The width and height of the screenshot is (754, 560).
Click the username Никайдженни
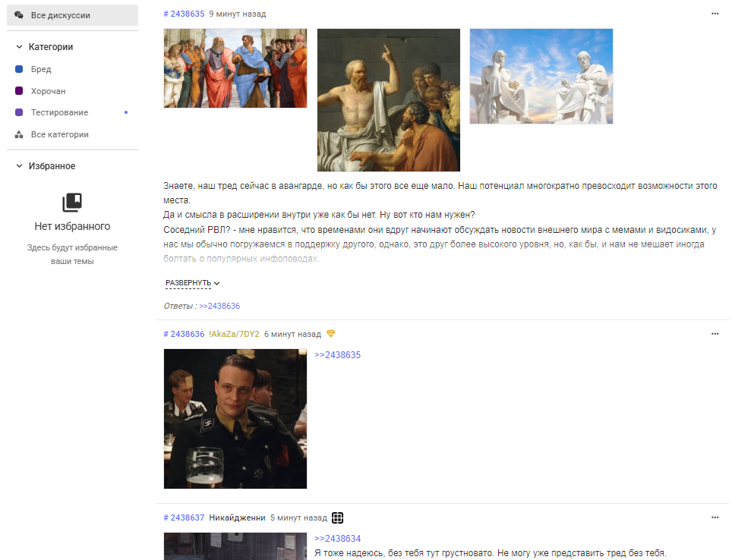tap(237, 518)
